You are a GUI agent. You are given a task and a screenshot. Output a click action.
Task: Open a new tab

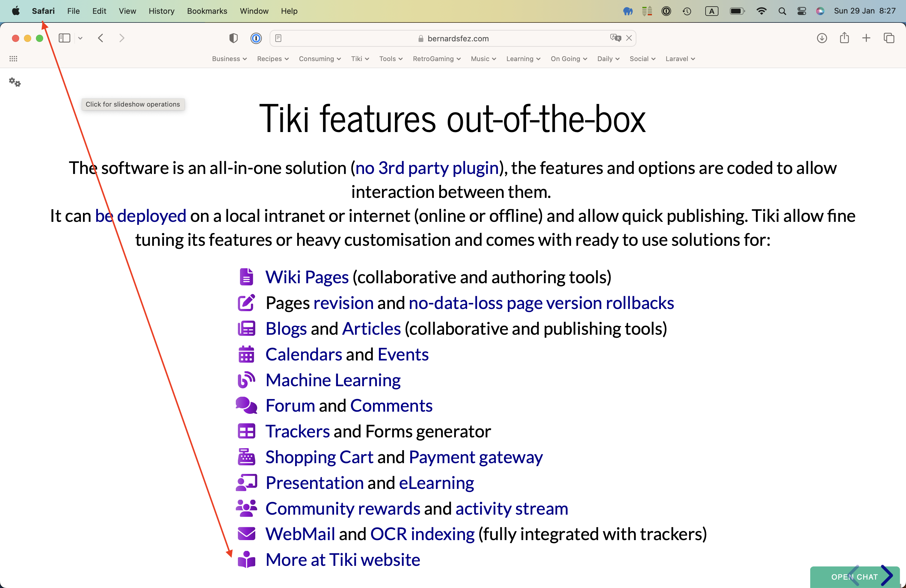point(866,38)
